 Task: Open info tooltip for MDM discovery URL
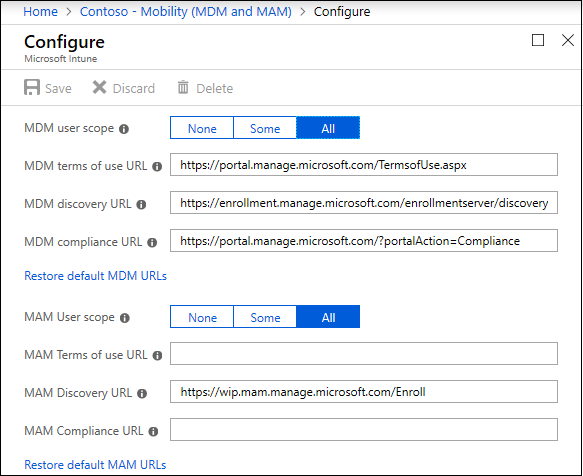pyautogui.click(x=141, y=205)
